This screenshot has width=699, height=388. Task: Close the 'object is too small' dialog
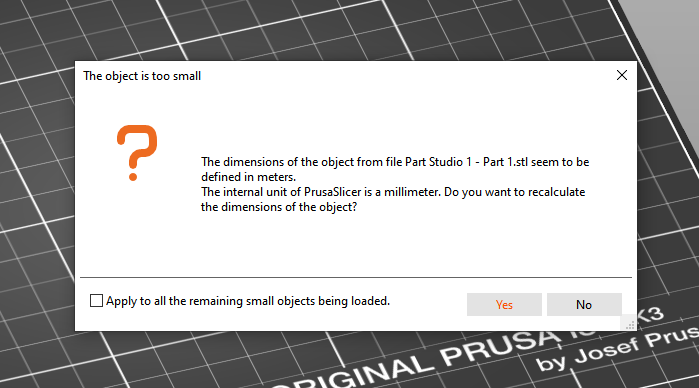click(x=622, y=75)
